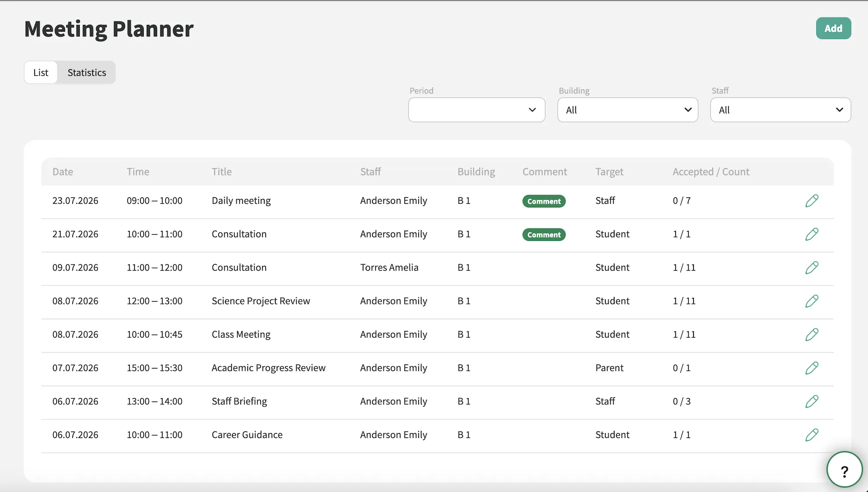
Task: Click the date 09.07.2026
Action: click(75, 267)
